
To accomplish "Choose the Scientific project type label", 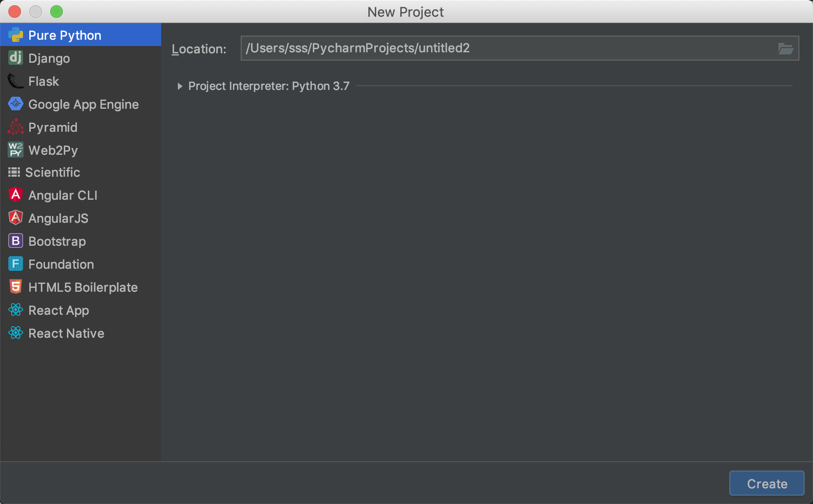I will click(53, 173).
